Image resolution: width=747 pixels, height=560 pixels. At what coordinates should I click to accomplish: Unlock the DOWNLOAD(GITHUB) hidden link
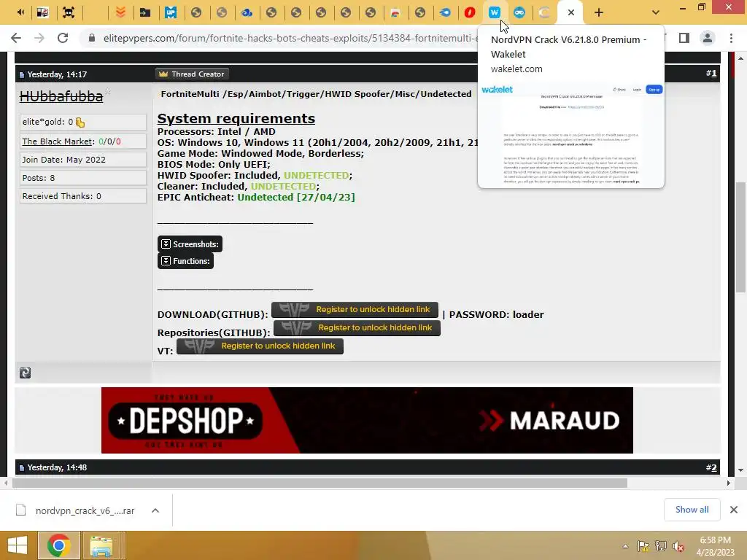coord(355,309)
